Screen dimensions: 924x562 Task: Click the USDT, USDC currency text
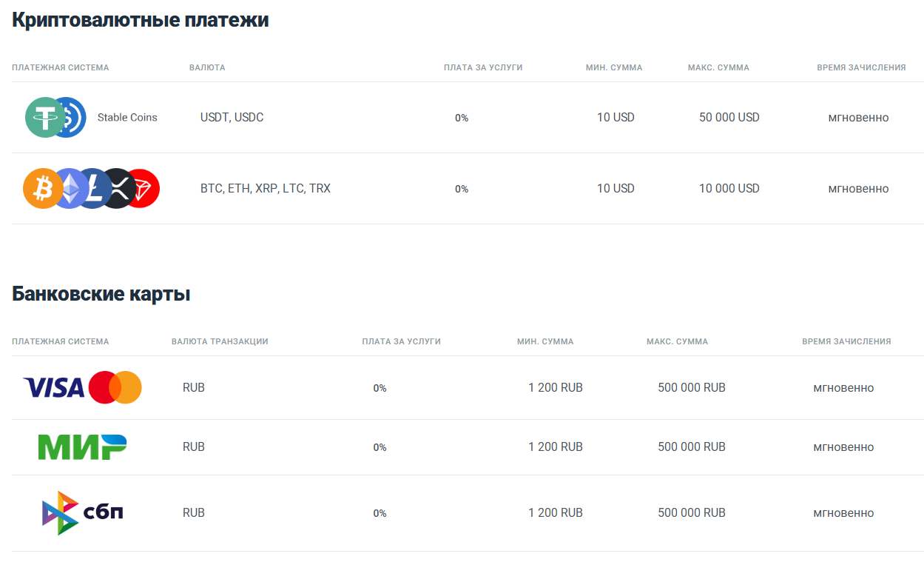(x=232, y=117)
